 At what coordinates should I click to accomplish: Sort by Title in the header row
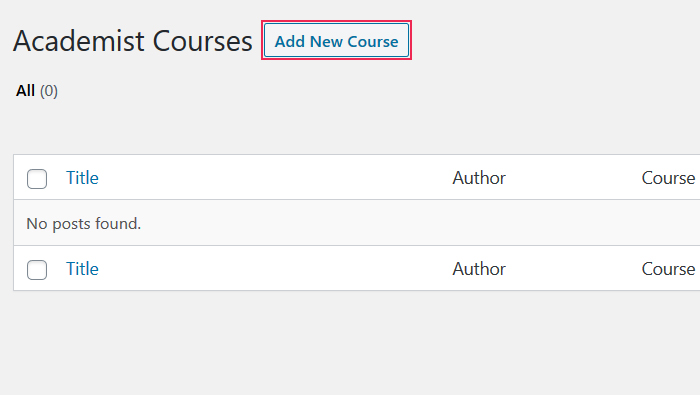click(82, 178)
